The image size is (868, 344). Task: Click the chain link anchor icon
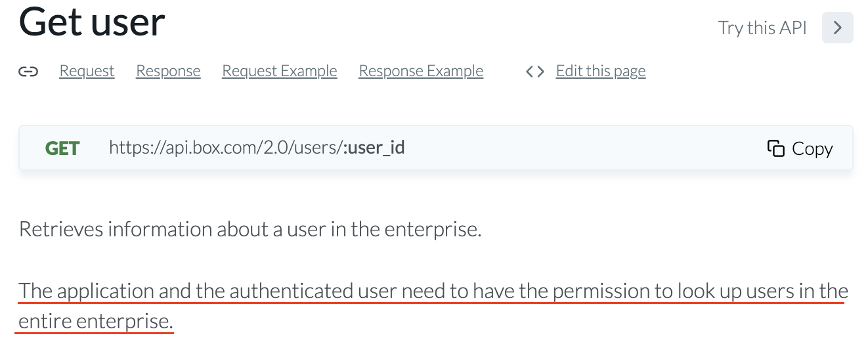coord(28,72)
